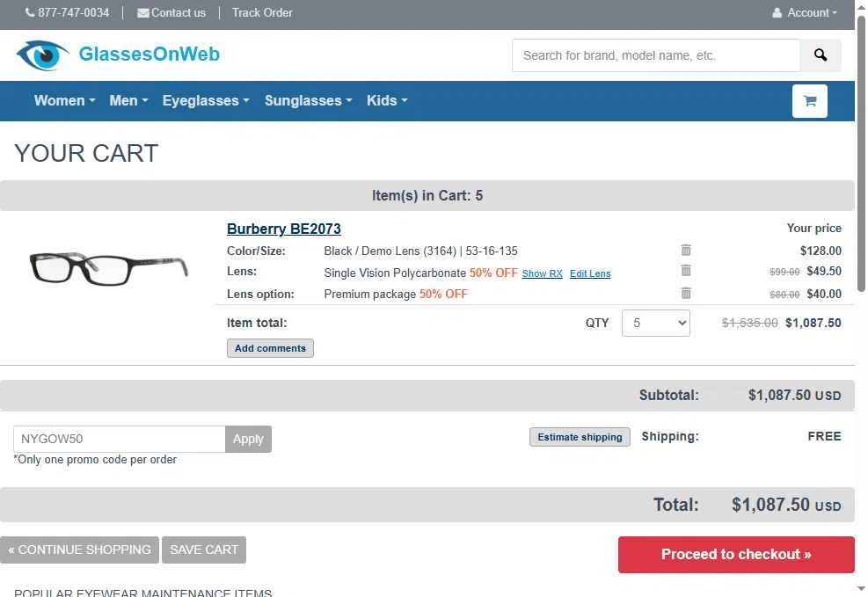Apply the promo code
The height and width of the screenshot is (597, 868).
pyautogui.click(x=248, y=439)
